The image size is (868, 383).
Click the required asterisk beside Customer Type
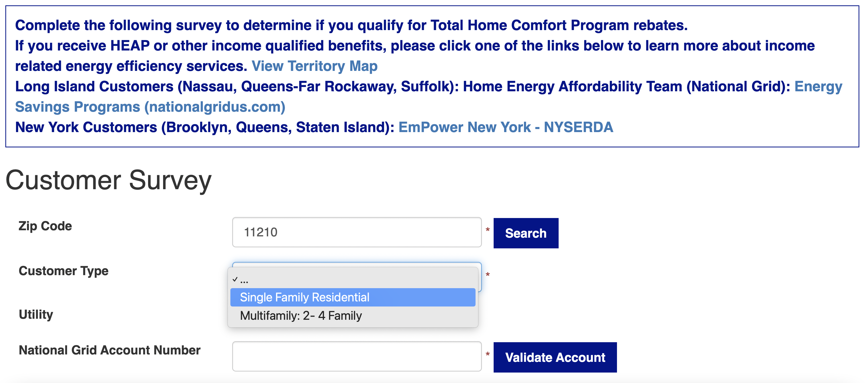487,275
